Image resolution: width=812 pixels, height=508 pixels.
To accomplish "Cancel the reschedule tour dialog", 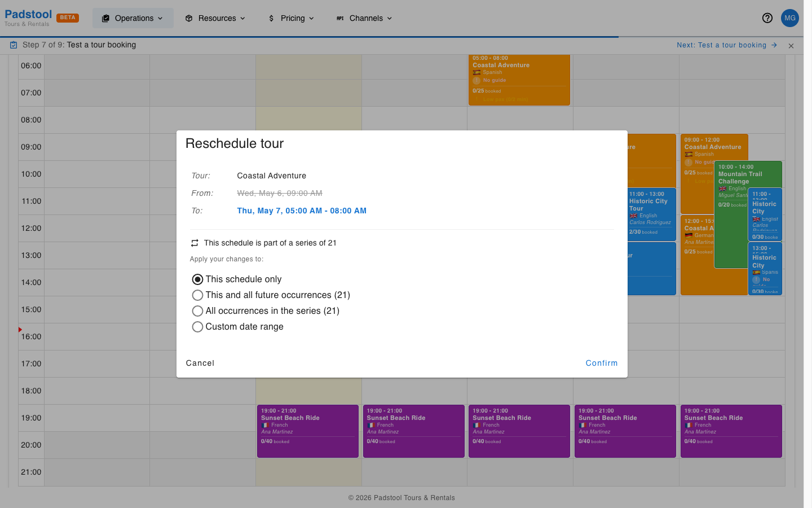I will pos(200,363).
